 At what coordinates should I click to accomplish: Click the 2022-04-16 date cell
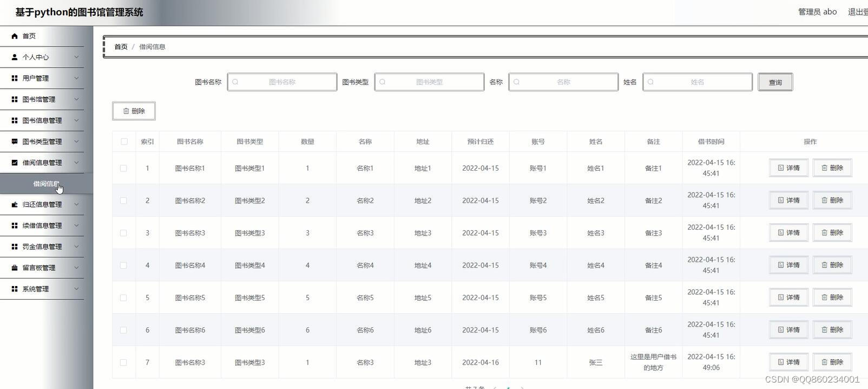coord(481,362)
